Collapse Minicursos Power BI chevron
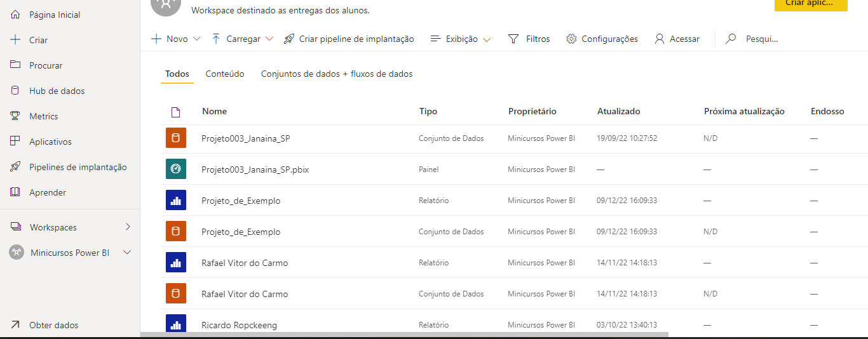 [x=127, y=253]
